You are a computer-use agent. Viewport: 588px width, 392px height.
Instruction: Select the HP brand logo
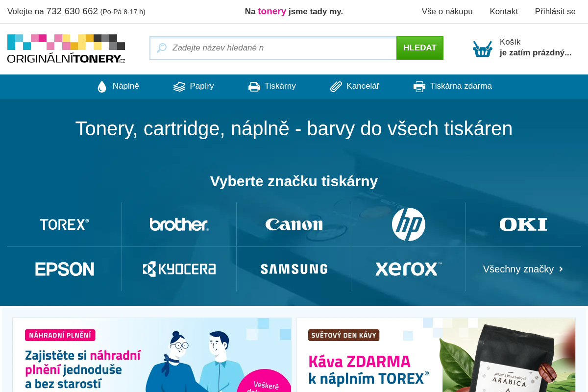(409, 224)
